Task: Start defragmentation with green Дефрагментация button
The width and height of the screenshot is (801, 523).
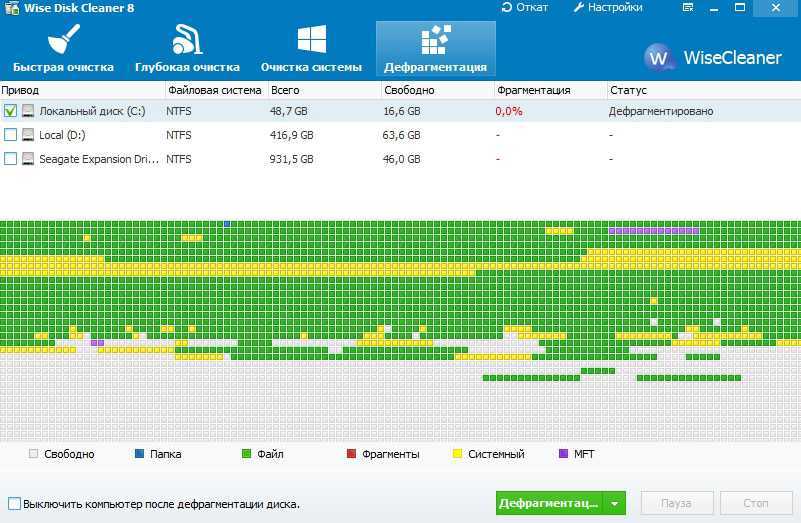Action: pos(549,503)
